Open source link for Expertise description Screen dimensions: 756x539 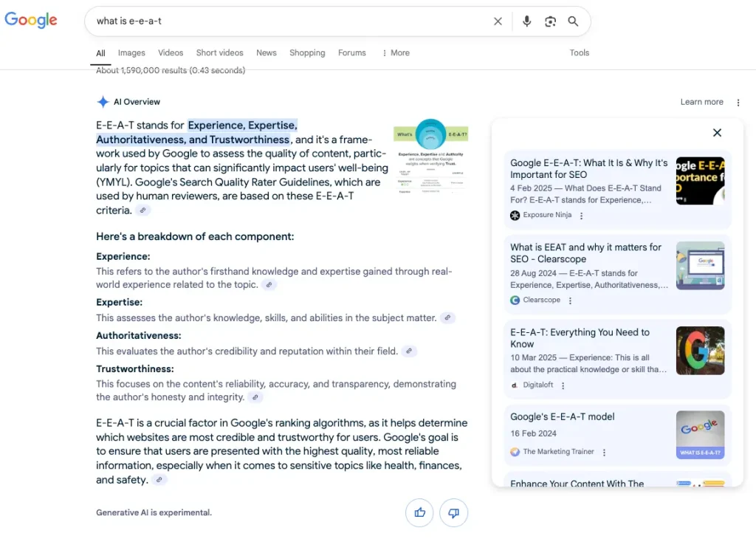coord(447,317)
